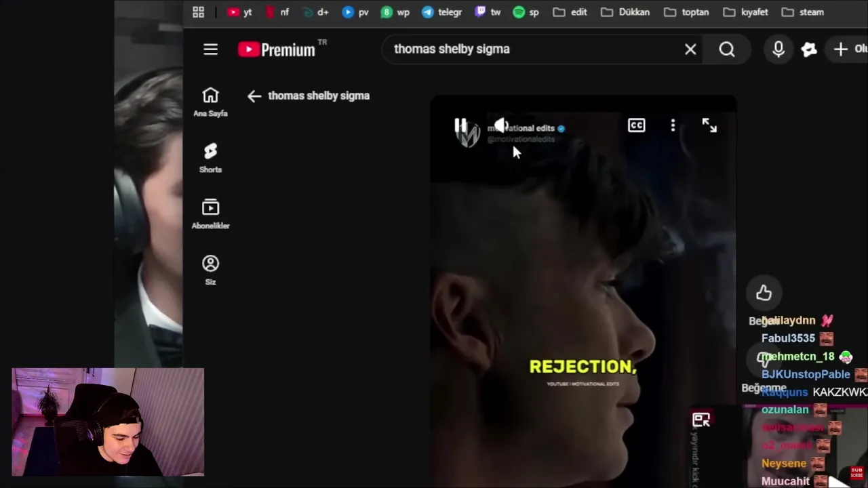Click the Subscribe badge in overlay corner
Screen dimensions: 868x488
pyautogui.click(x=856, y=472)
